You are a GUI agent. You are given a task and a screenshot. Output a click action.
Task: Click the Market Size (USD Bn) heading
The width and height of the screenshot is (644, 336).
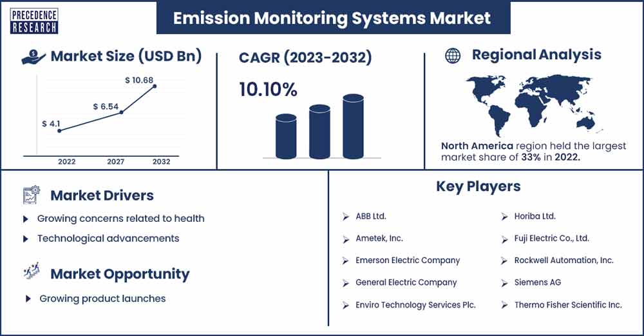tap(126, 56)
